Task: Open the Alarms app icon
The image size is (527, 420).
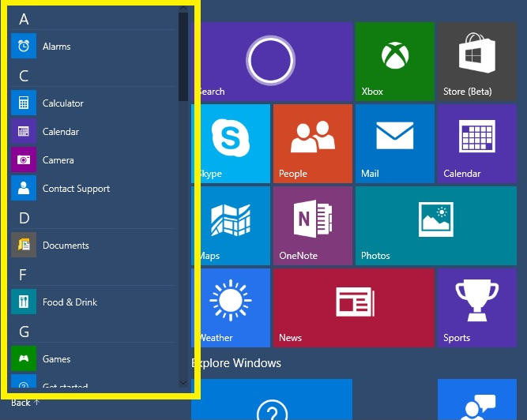Action: pos(24,46)
